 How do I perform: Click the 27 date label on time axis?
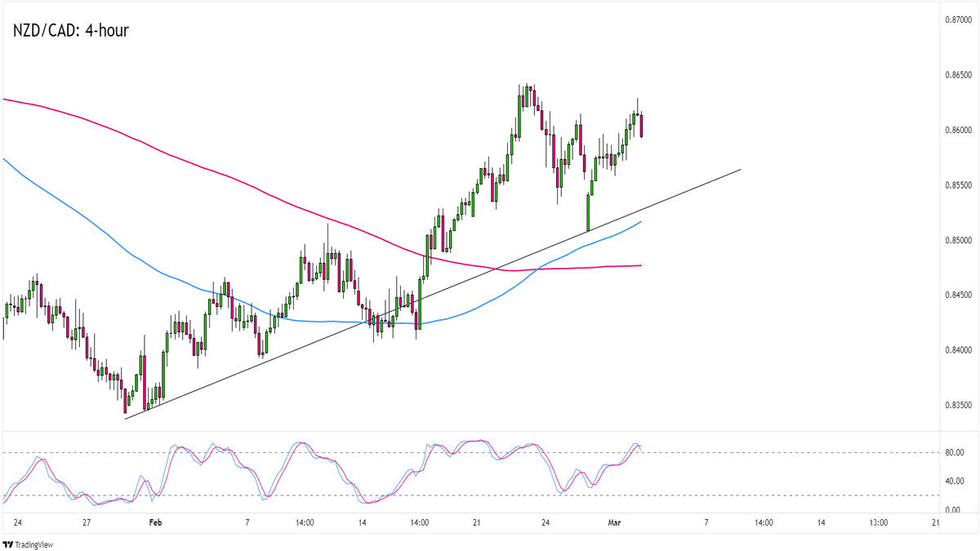pos(88,522)
